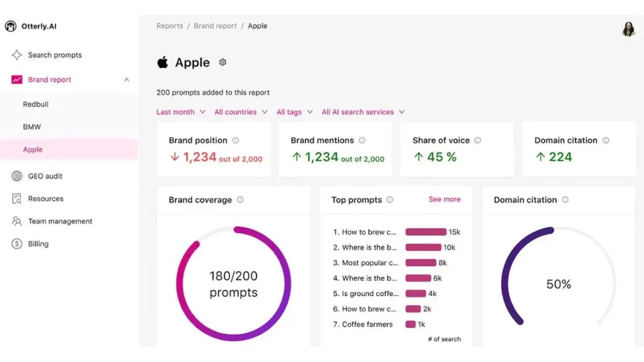Click the Team management people icon
644x362 pixels.
click(x=17, y=221)
